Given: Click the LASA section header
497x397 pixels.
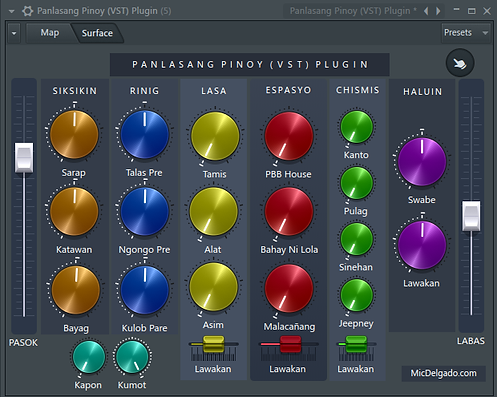Looking at the screenshot, I should (x=214, y=91).
